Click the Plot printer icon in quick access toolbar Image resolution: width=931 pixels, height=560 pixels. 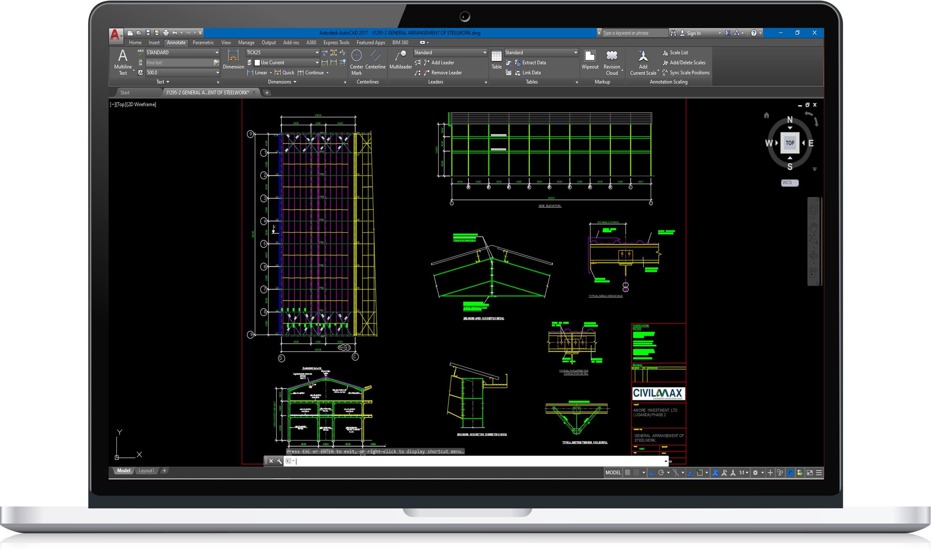click(166, 33)
